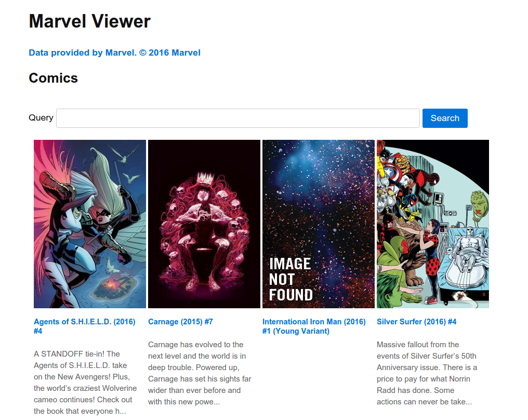
Task: Click the description starting 'Massive fallout from'
Action: (427, 373)
